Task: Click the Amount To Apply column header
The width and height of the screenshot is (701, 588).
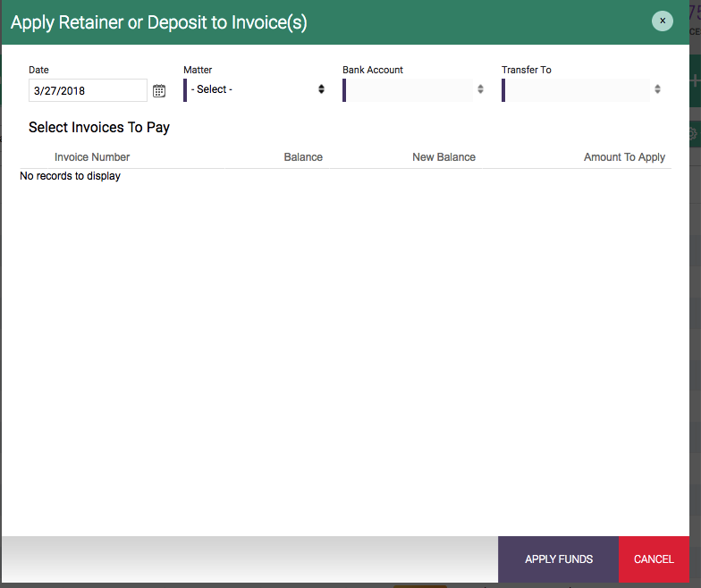Action: pos(624,157)
